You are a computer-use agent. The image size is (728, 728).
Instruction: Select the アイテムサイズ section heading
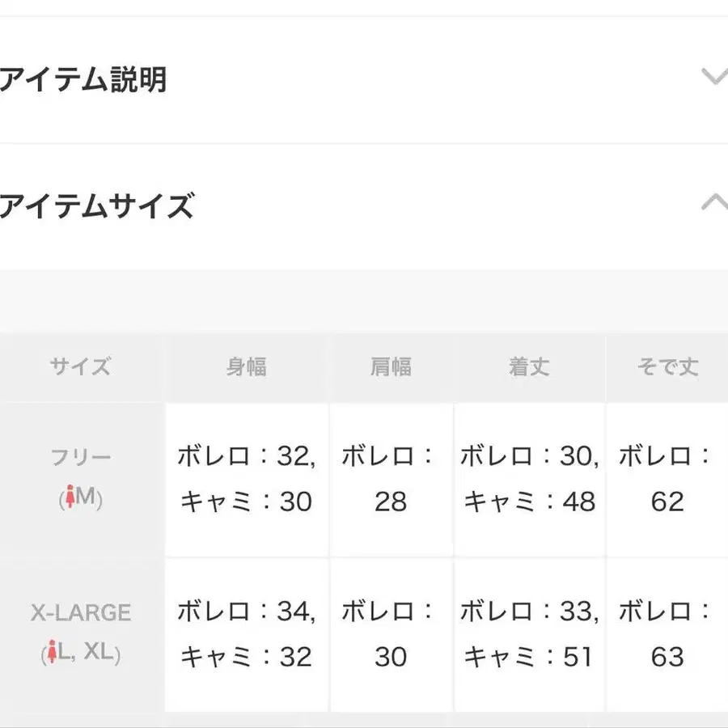point(95,206)
